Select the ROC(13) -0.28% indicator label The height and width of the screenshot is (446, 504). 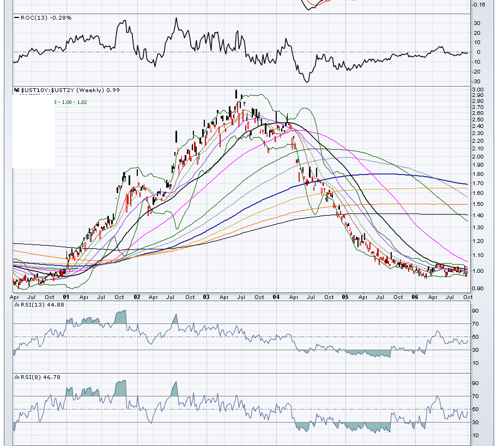click(x=46, y=17)
